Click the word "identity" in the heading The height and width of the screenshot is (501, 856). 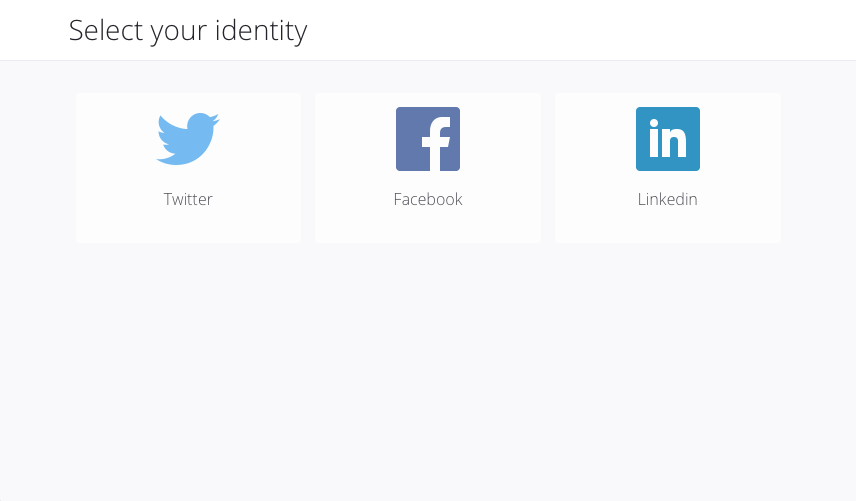[x=261, y=31]
